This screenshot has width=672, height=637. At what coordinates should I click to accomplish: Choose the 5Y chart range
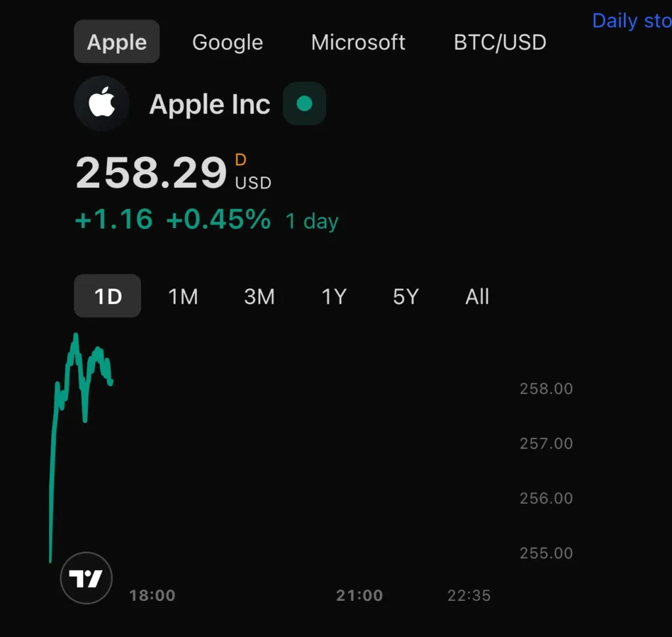point(406,297)
